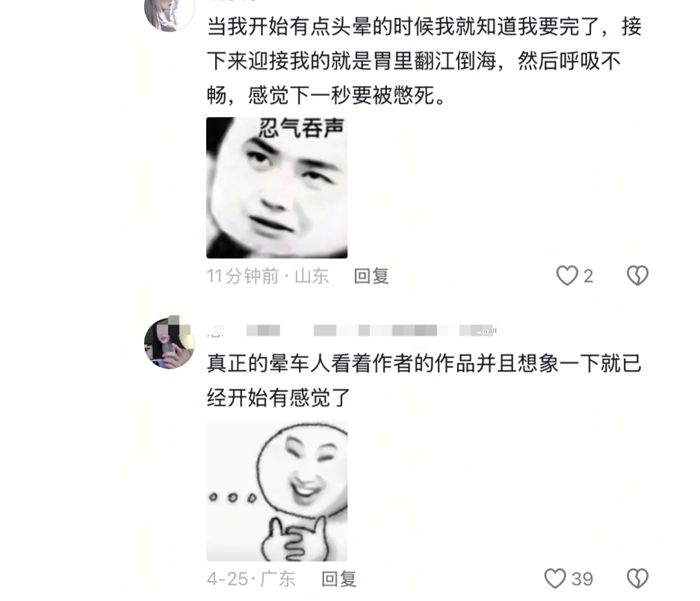
Task: Tap the 4-25 · 广东 timestamp
Action: click(x=251, y=579)
